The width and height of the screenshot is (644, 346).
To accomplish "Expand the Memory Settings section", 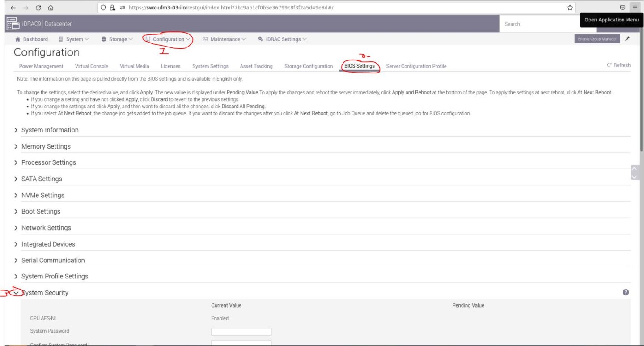I will tap(46, 146).
